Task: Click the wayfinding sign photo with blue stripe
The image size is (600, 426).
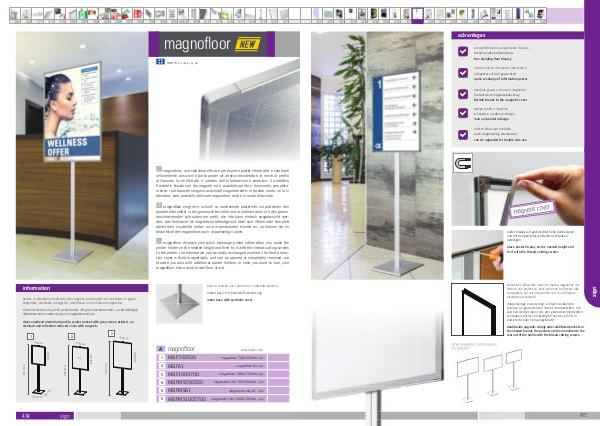Action: click(377, 155)
